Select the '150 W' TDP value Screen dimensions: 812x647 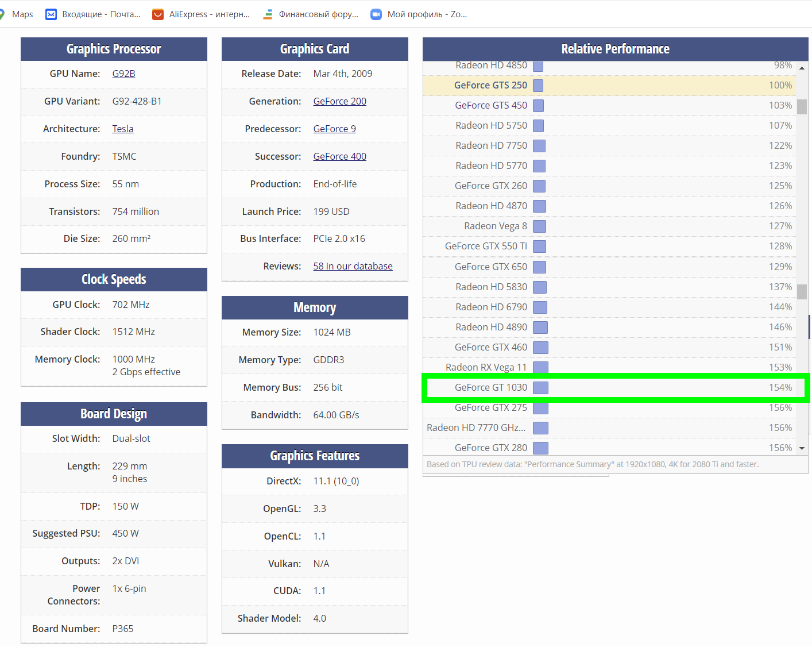125,506
